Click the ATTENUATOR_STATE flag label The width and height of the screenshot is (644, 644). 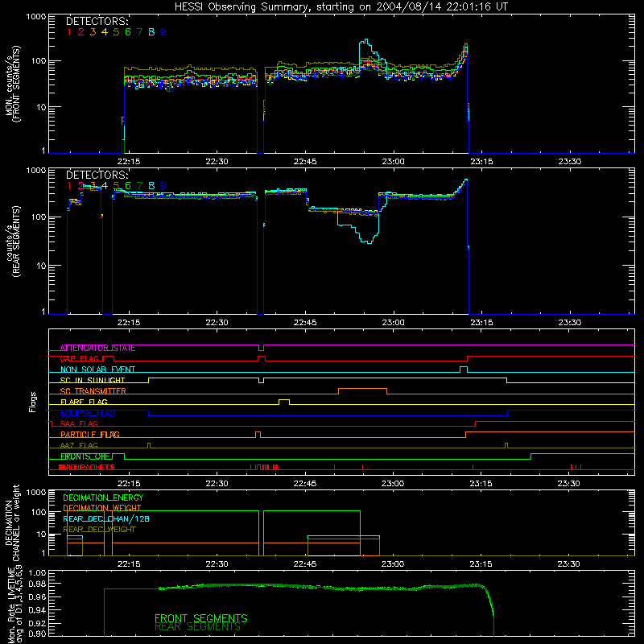point(97,348)
